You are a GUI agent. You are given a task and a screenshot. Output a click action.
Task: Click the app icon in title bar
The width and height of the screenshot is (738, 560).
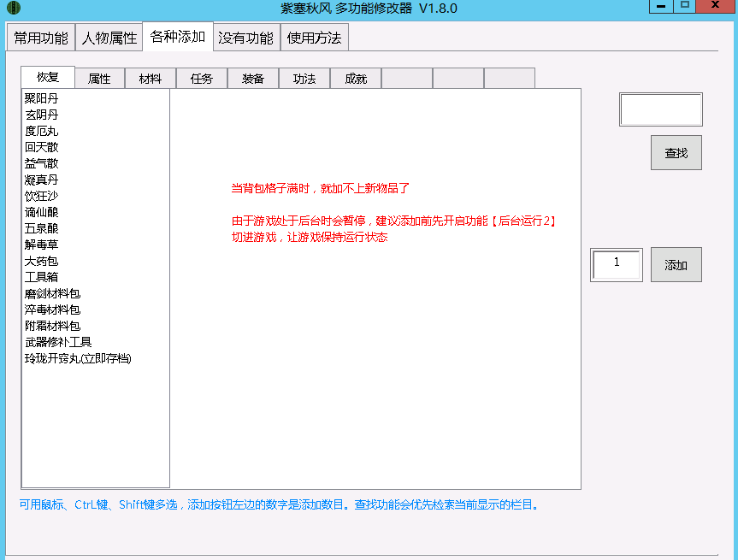tap(13, 8)
